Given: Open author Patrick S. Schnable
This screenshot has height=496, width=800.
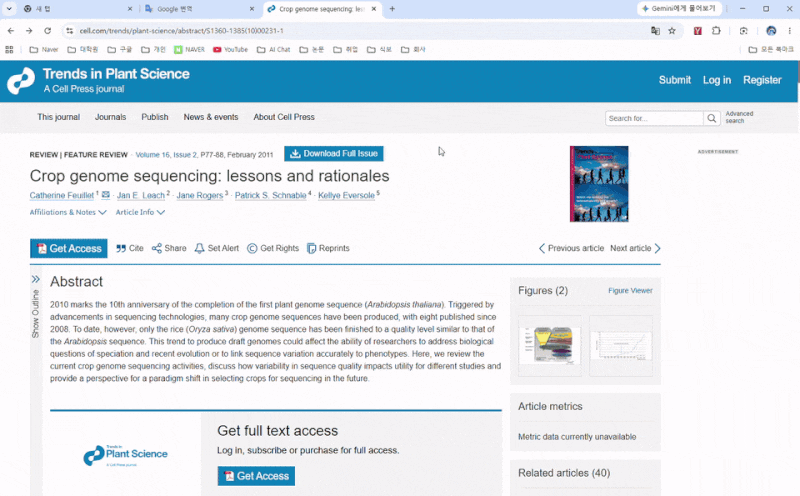Looking at the screenshot, I should pos(270,195).
